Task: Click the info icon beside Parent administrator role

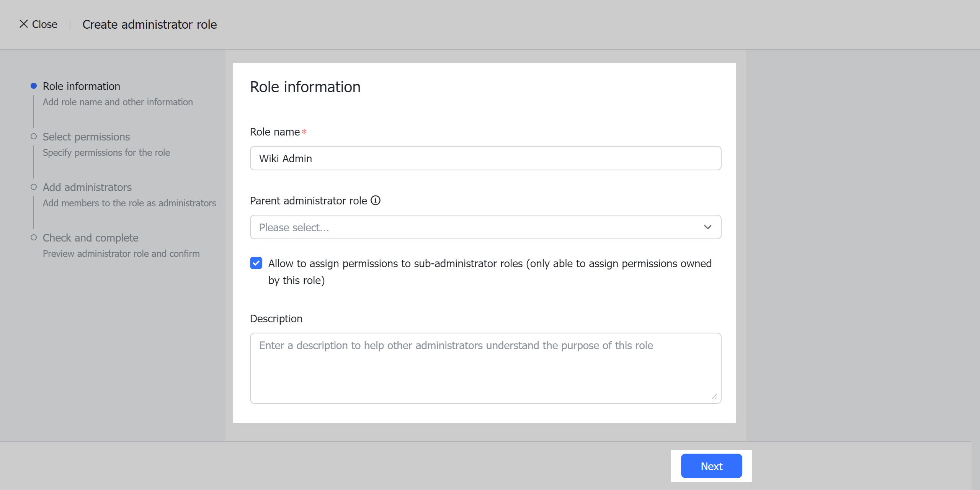Action: 376,200
